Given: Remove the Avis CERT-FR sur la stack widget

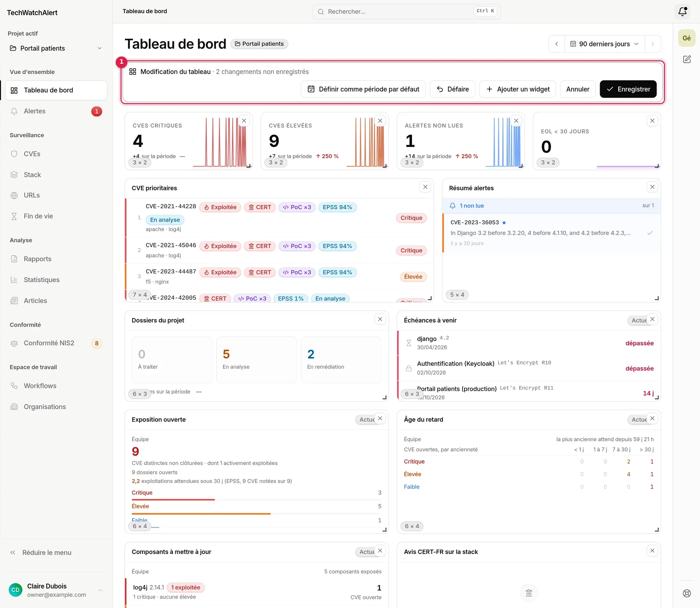Looking at the screenshot, I should [x=652, y=551].
